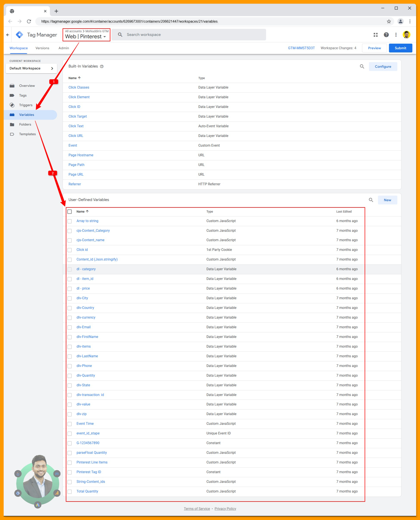Select Templates in the sidebar
Viewport: 420px width, 520px height.
point(27,134)
